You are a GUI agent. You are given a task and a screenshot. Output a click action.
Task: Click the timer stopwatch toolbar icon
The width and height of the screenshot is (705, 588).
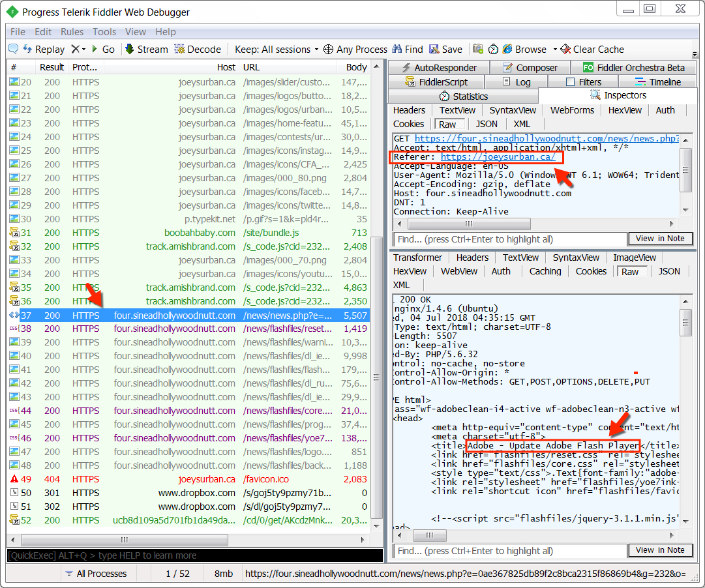click(x=493, y=49)
